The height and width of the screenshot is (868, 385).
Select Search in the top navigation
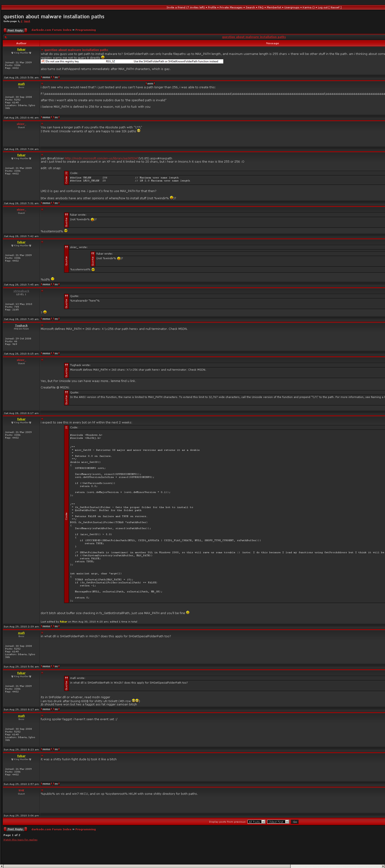click(x=250, y=7)
